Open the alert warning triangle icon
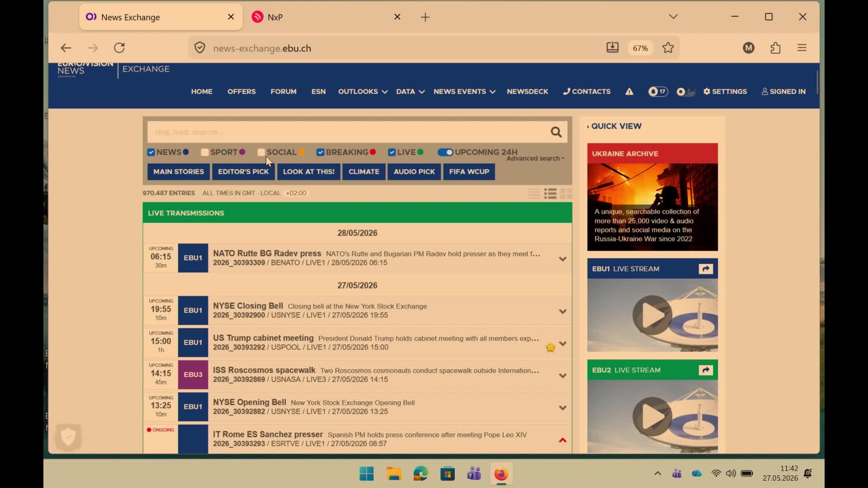 (x=629, y=92)
